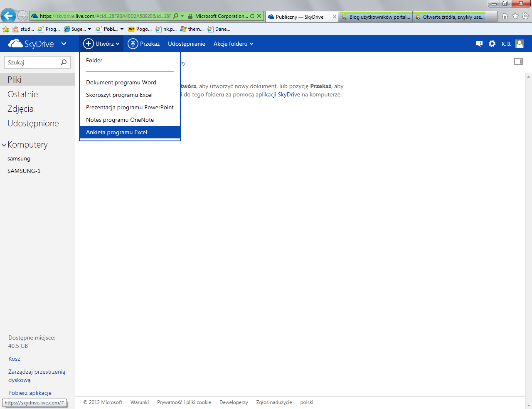
Task: Open the Kosz recycle bin link
Action: (x=14, y=359)
